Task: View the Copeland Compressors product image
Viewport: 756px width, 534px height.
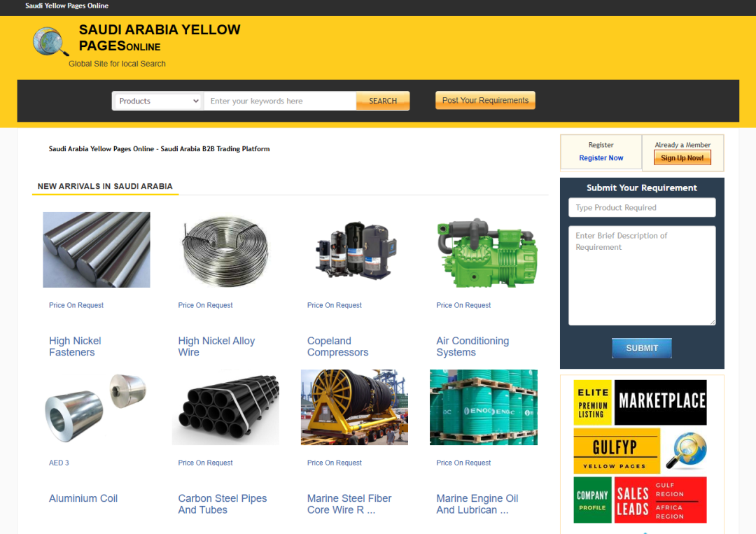Action: (355, 251)
